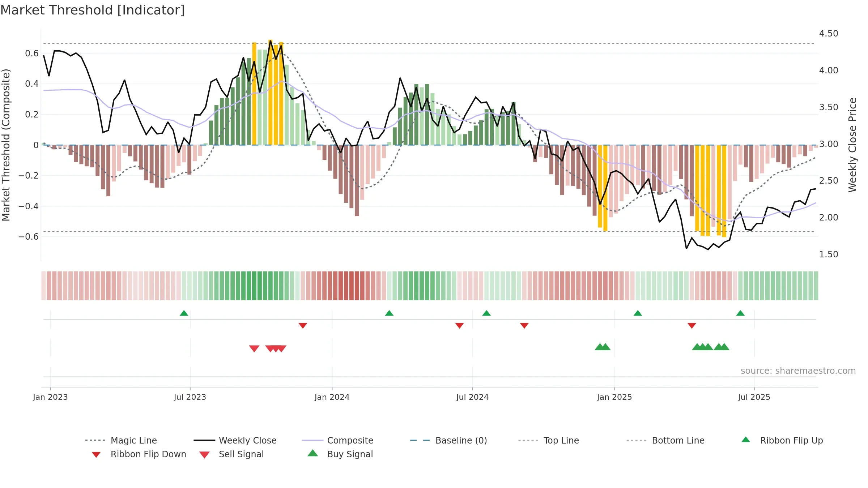
Task: Click the Ribbon Flip Down legend entry
Action: [139, 454]
